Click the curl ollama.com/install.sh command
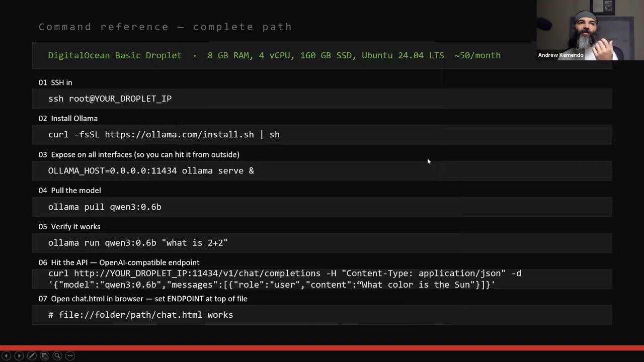Image resolution: width=644 pixels, height=362 pixels. coord(164,135)
